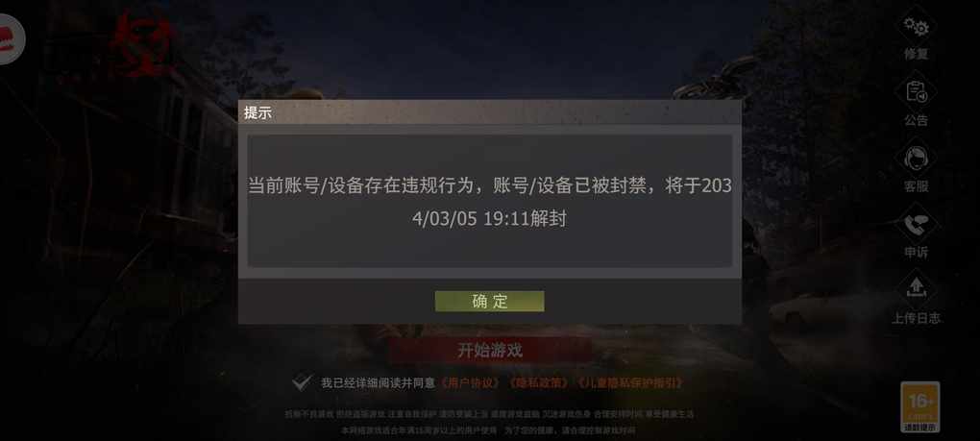This screenshot has width=980, height=441.
Task: Confirm the dialog with 确定 button
Action: [x=489, y=301]
